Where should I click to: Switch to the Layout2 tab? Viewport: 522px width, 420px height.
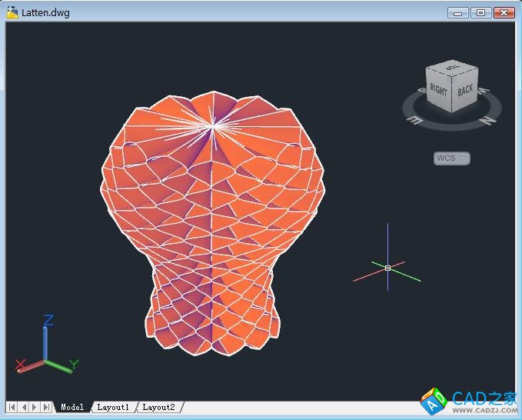tap(158, 407)
